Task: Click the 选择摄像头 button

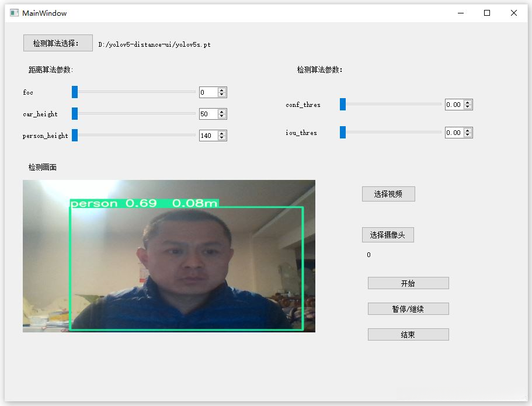Action: [x=388, y=235]
